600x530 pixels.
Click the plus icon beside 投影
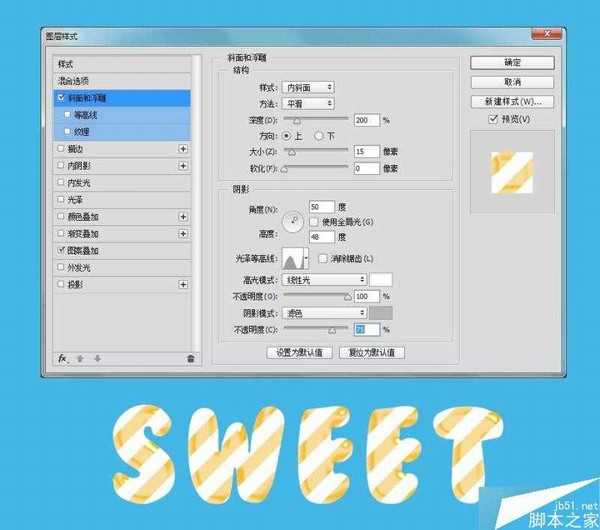click(183, 285)
